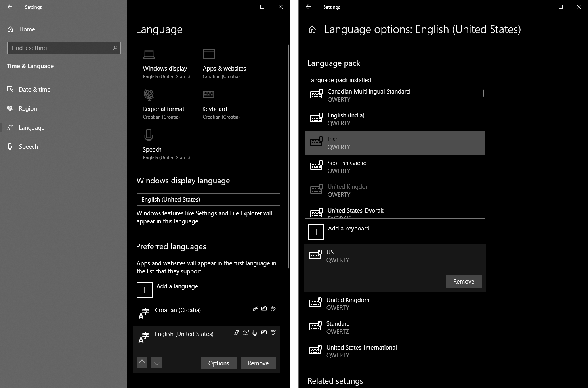Click keyboard icon next to United States-International

tap(315, 350)
